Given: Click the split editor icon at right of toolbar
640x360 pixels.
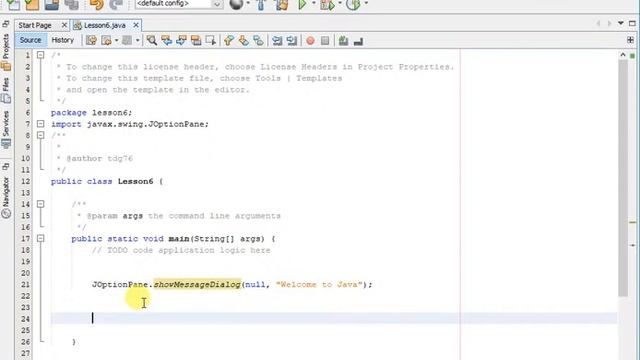Looking at the screenshot, I should click(x=630, y=40).
